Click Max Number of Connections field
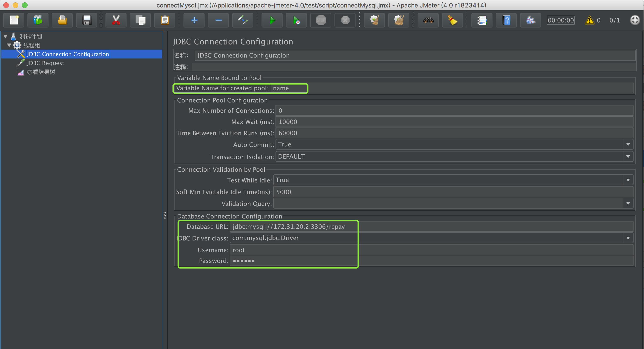The width and height of the screenshot is (644, 349). (x=454, y=111)
